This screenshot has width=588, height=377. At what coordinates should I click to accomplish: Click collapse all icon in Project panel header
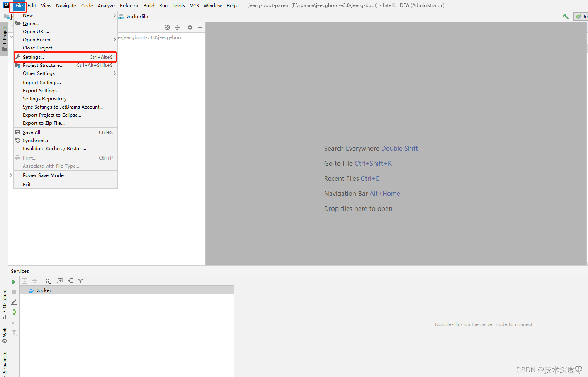click(177, 27)
